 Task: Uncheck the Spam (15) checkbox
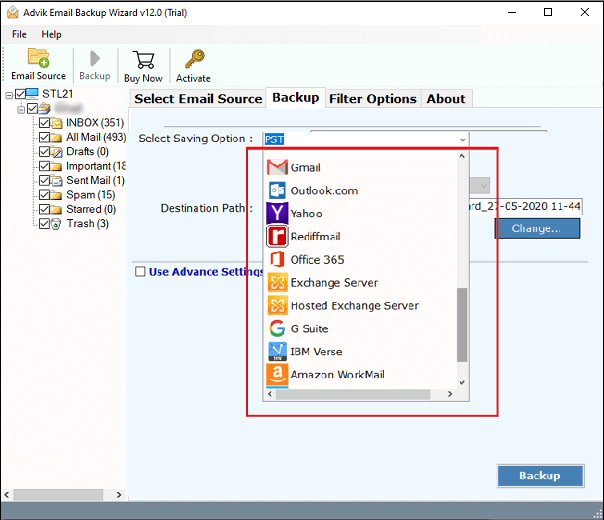(44, 195)
